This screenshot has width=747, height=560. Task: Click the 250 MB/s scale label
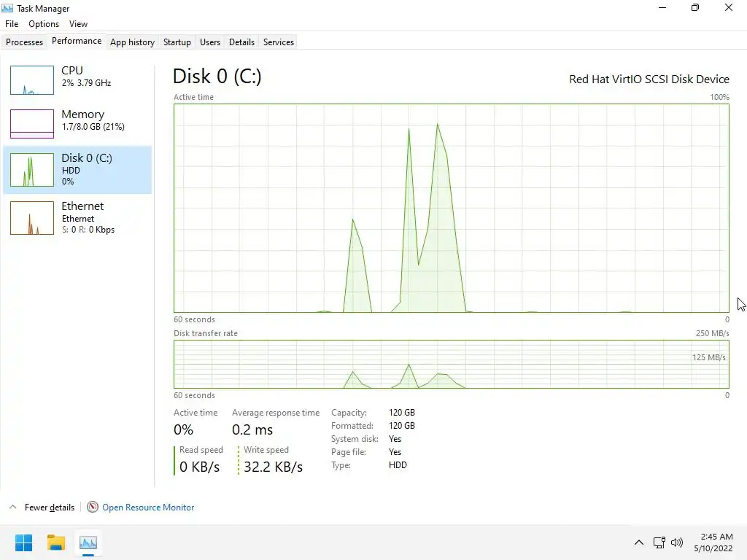(712, 333)
